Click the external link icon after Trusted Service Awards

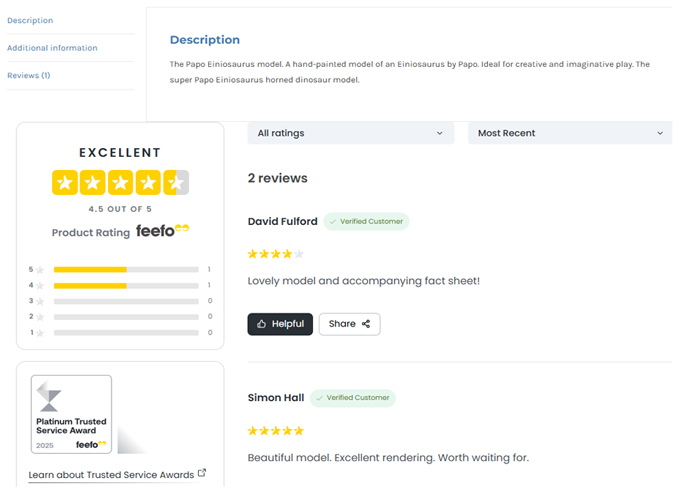click(202, 473)
